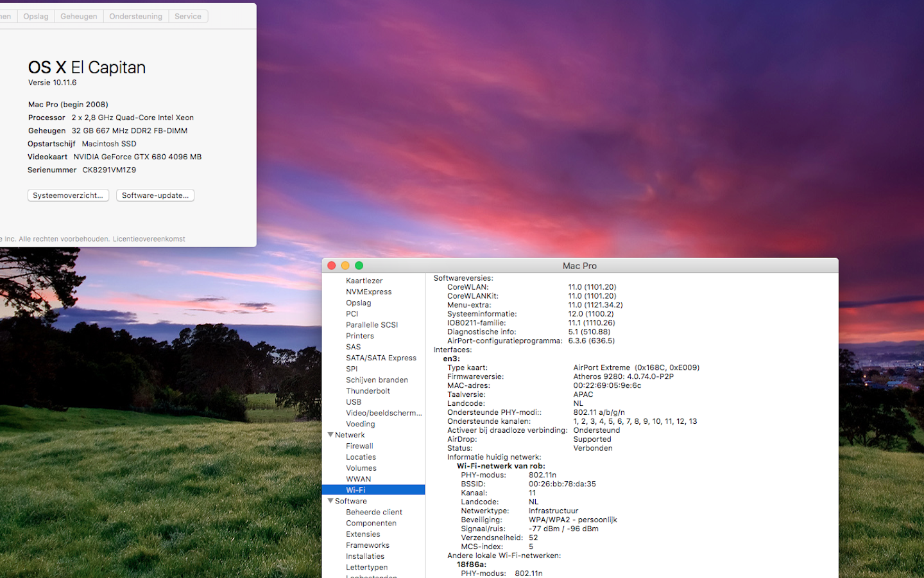
Task: Collapse the Netwerk section triangle
Action: point(330,435)
